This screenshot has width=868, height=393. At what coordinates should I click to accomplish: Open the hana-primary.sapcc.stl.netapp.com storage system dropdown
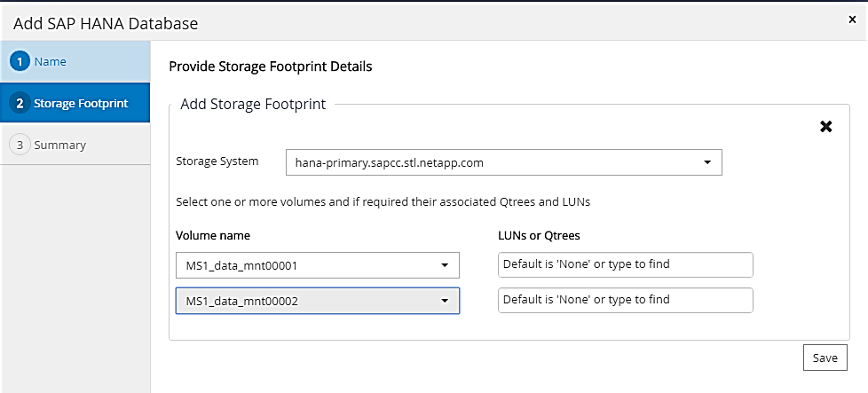click(503, 163)
